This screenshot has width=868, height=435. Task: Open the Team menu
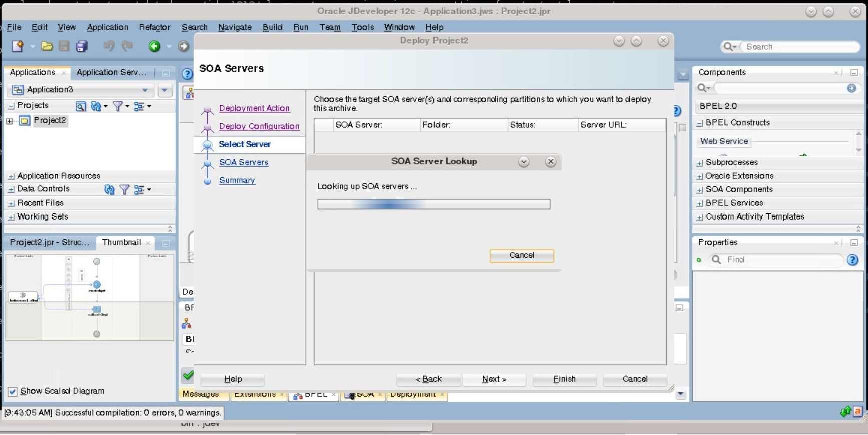330,27
